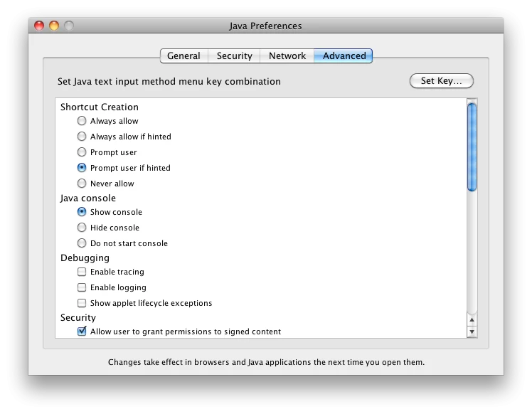Select Do not start console
The width and height of the screenshot is (532, 414).
pyautogui.click(x=82, y=243)
